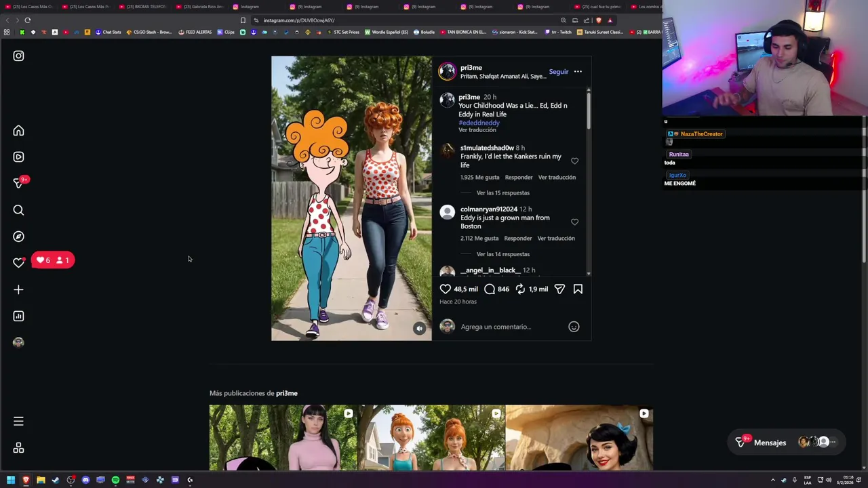Viewport: 868px width, 488px height.
Task: Open STC Set Prices bookmark
Action: 343,32
